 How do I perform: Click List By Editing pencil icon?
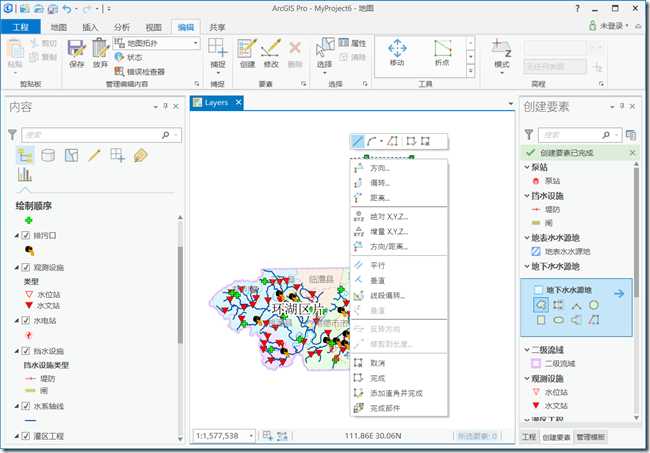(95, 155)
